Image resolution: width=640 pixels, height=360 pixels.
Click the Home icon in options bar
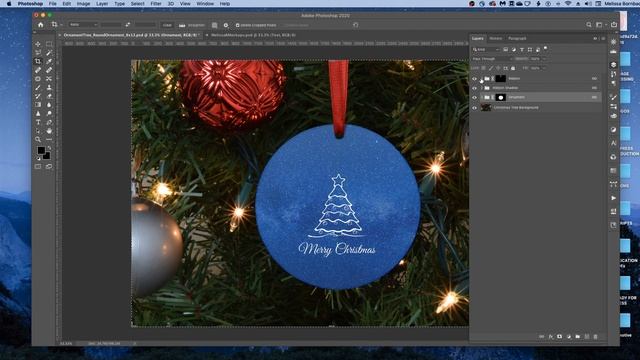pos(40,25)
